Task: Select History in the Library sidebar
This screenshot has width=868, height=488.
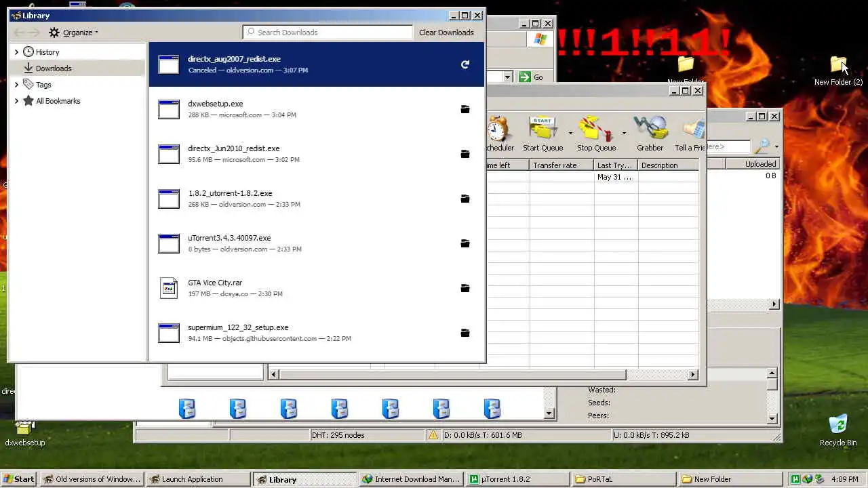Action: [x=77, y=52]
